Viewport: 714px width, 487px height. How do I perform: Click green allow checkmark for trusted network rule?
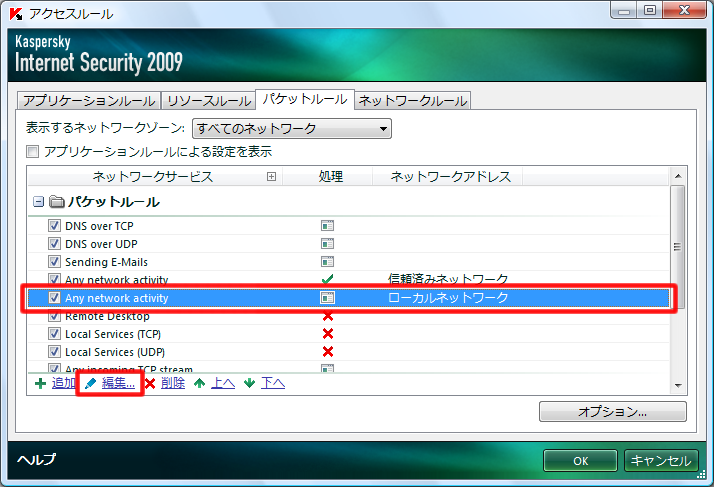[x=327, y=280]
